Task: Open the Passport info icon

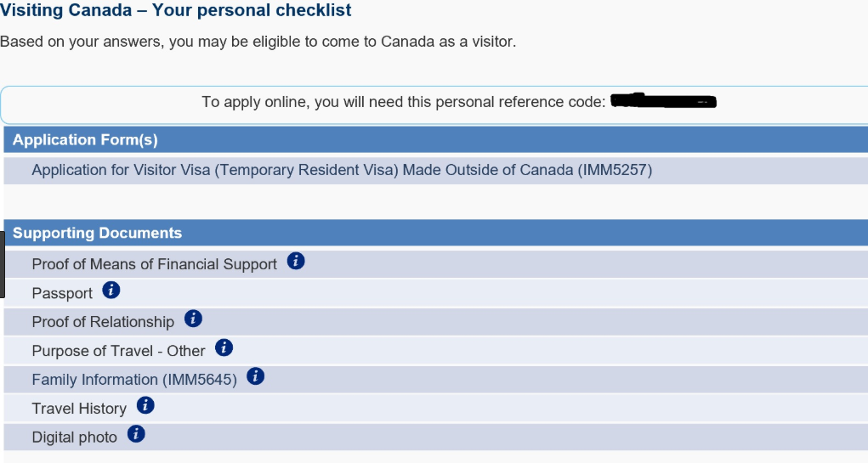Action: [x=111, y=290]
